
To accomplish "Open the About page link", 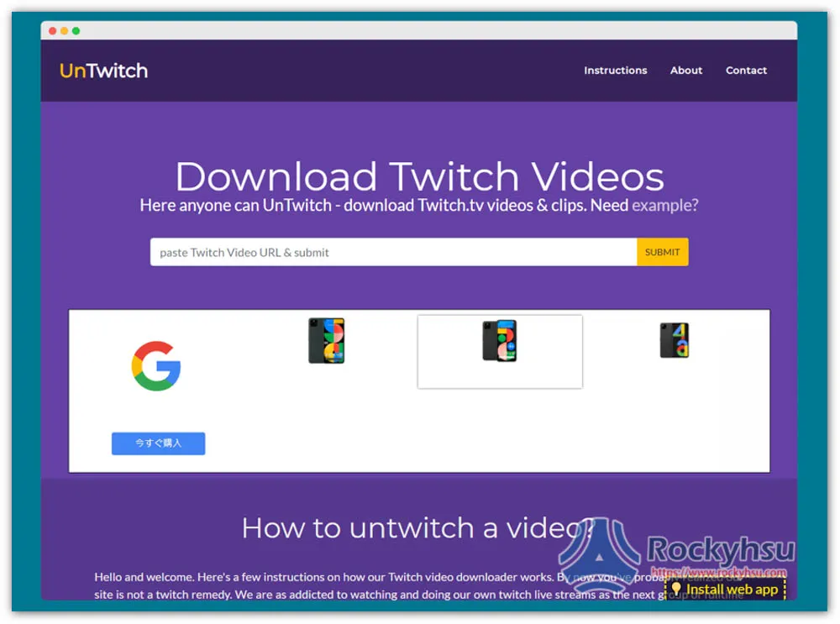I will pyautogui.click(x=685, y=71).
